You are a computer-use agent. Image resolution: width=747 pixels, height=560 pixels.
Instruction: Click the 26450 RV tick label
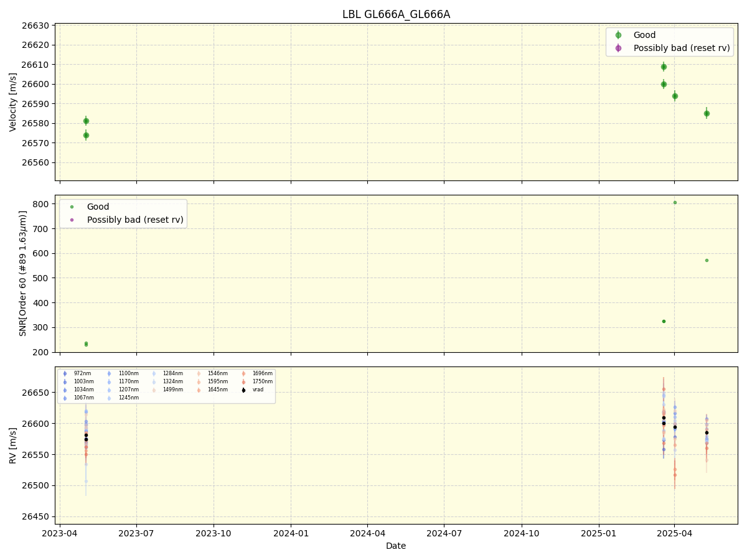pyautogui.click(x=36, y=516)
